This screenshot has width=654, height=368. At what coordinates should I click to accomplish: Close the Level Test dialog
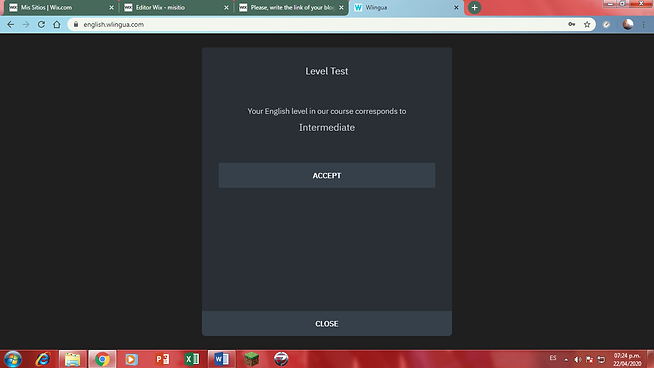point(327,323)
